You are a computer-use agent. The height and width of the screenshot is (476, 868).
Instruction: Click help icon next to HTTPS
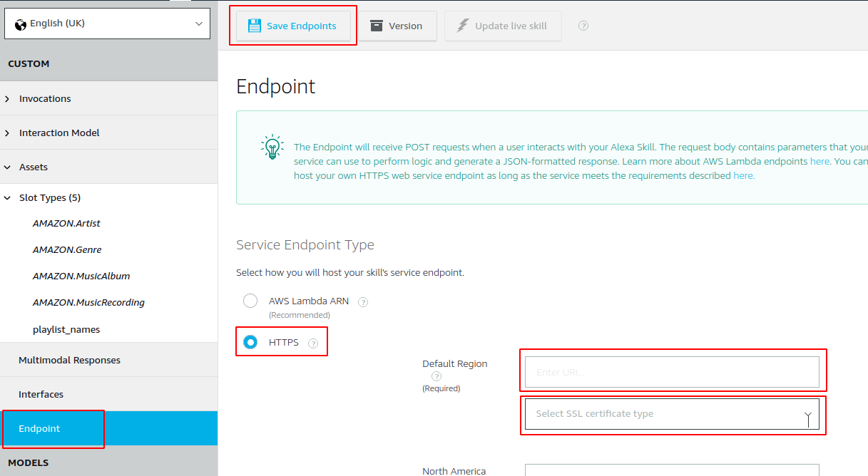click(313, 343)
